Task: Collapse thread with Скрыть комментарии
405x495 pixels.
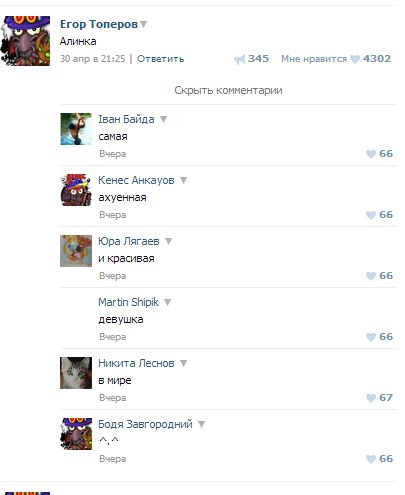Action: 228,90
